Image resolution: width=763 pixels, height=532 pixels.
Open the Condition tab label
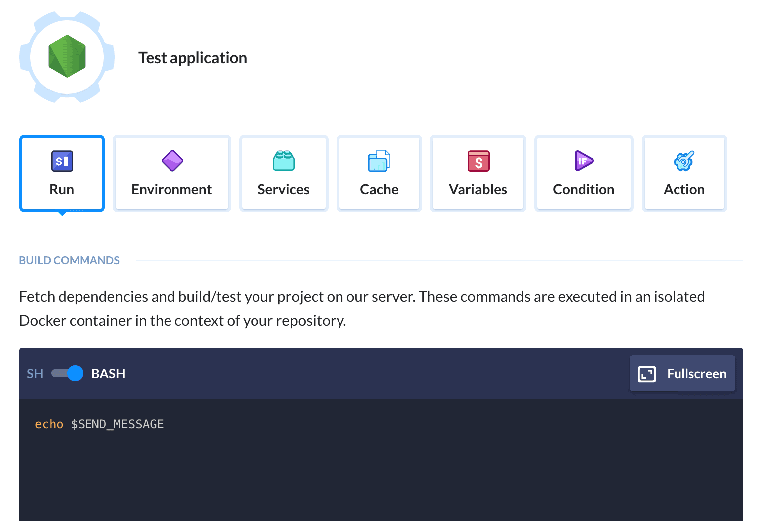pyautogui.click(x=584, y=190)
